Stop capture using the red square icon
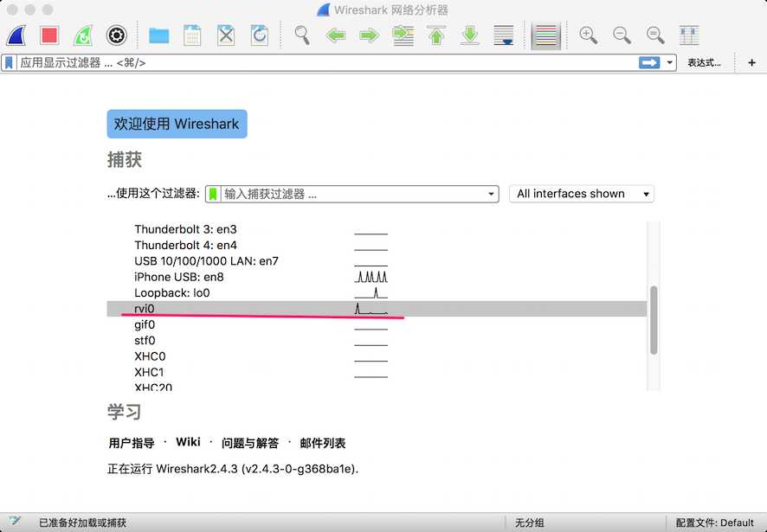 tap(49, 35)
